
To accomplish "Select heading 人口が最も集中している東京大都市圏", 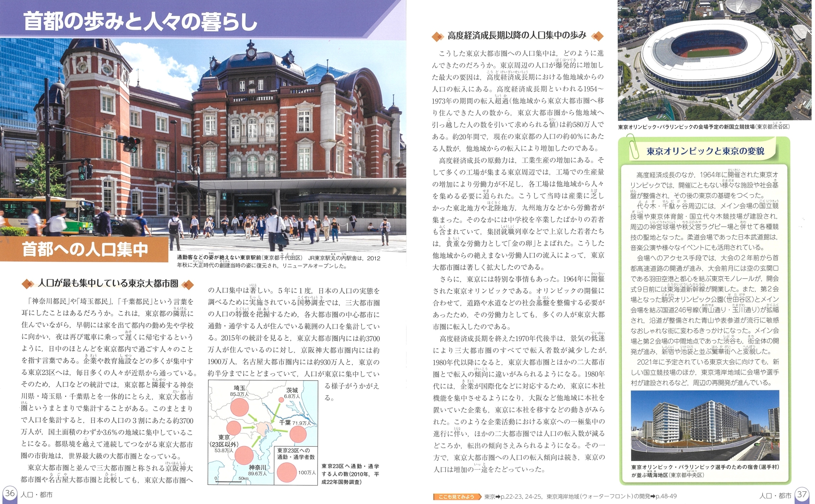I will point(108,284).
